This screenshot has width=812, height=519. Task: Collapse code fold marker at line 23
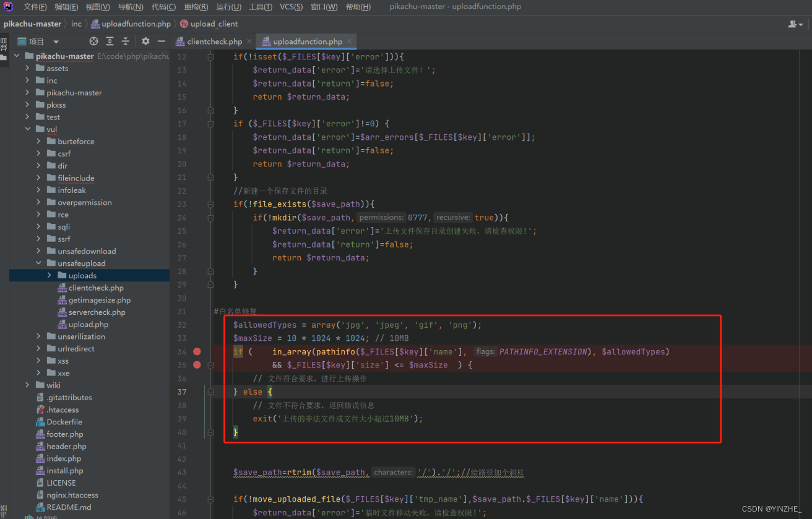tap(210, 204)
